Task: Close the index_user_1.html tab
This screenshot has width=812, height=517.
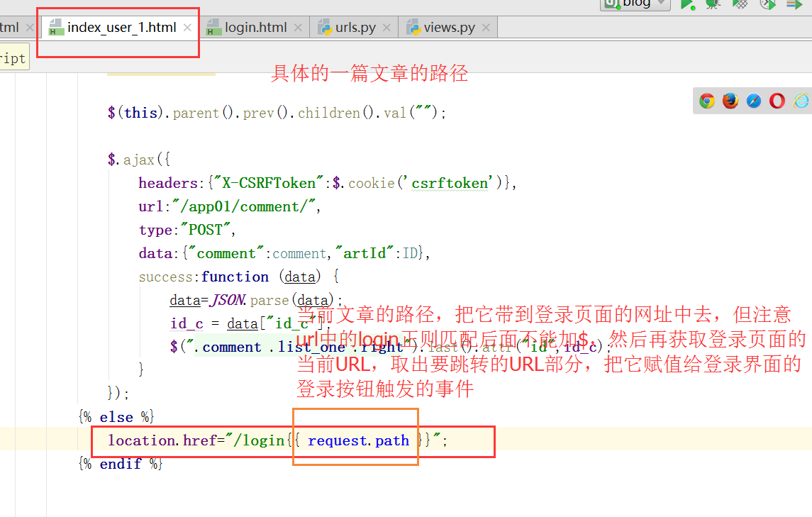Action: [187, 28]
